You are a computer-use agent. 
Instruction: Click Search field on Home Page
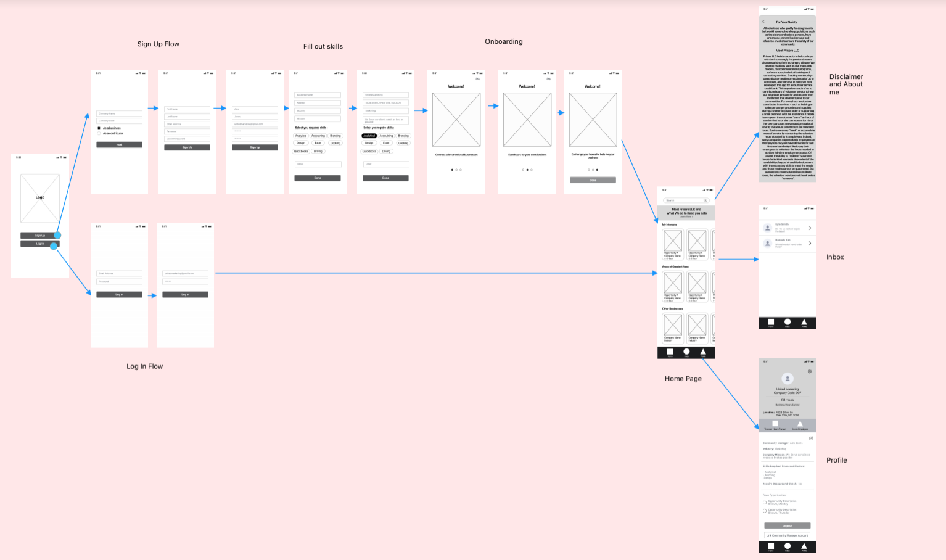(x=686, y=200)
